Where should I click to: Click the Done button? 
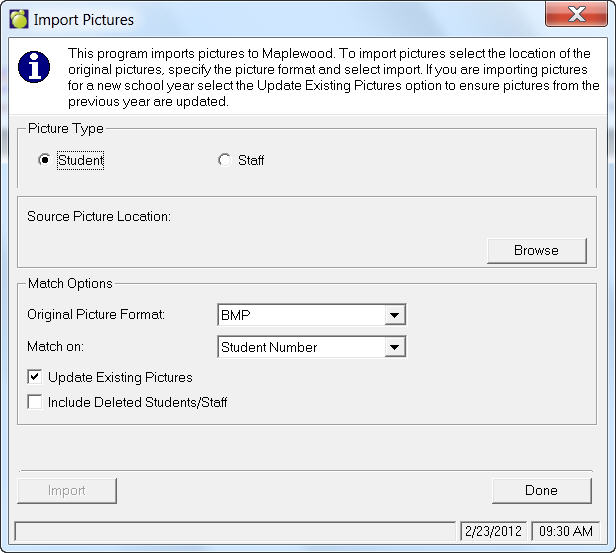[x=540, y=490]
